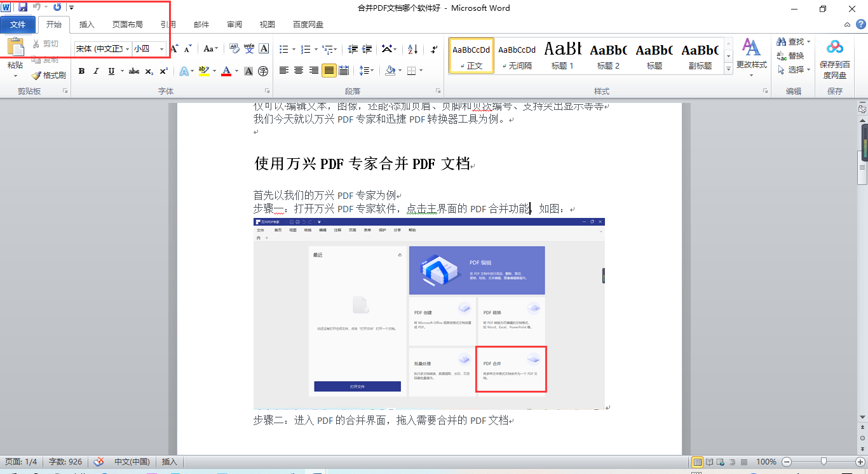Image resolution: width=868 pixels, height=474 pixels.
Task: Click the Format Painter (格式刷) button
Action: 49,75
